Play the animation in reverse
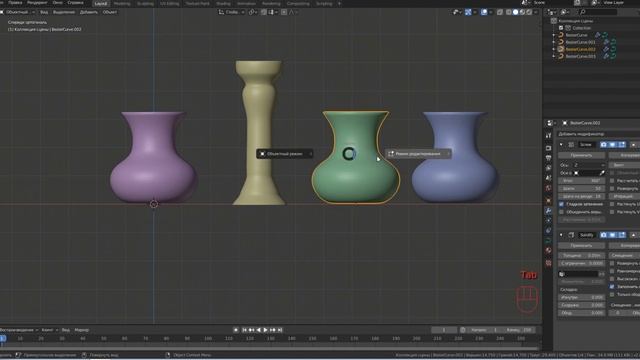The image size is (640, 360). click(258, 330)
